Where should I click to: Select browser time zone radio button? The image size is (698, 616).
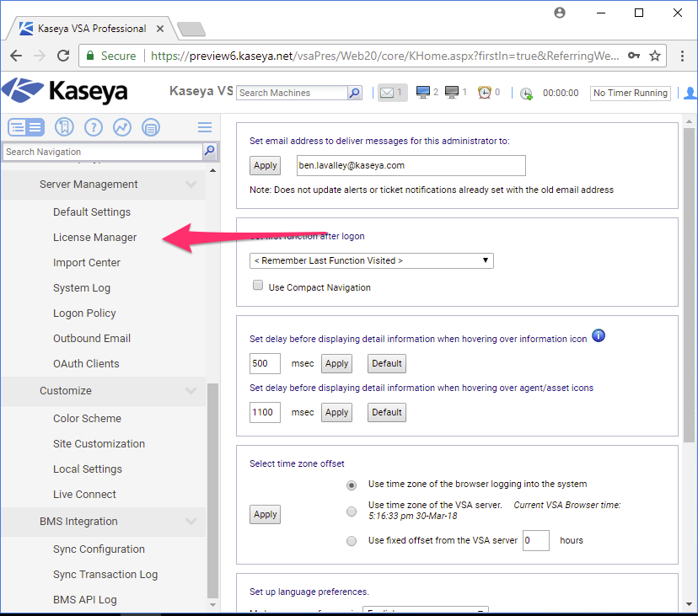click(x=352, y=485)
